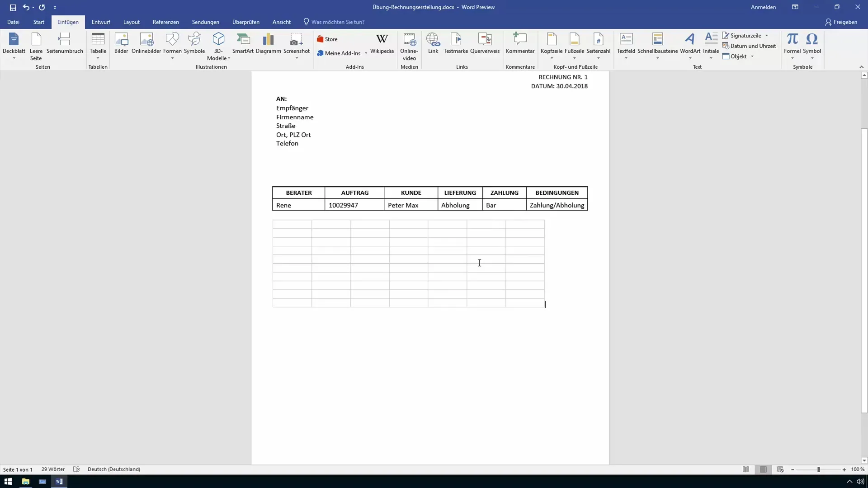The width and height of the screenshot is (868, 488).
Task: Click Anmelden to sign in
Action: coord(763,7)
